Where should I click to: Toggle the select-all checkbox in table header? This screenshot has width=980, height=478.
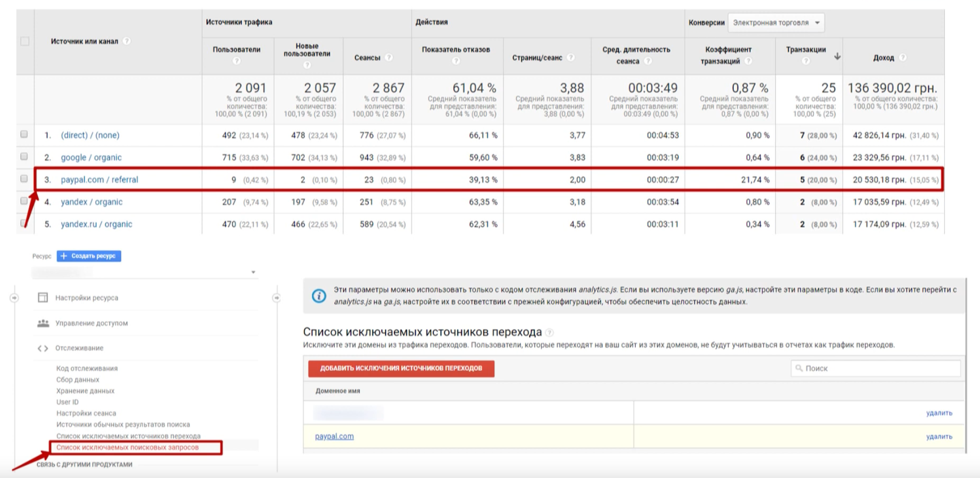point(25,41)
